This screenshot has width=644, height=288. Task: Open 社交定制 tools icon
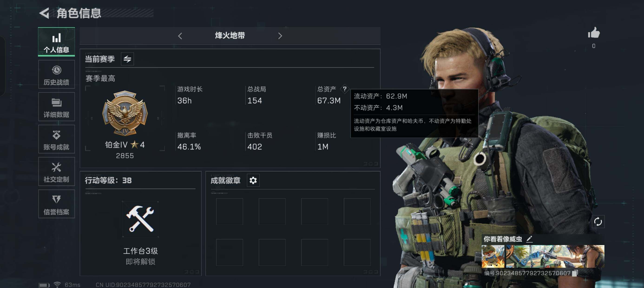click(56, 167)
